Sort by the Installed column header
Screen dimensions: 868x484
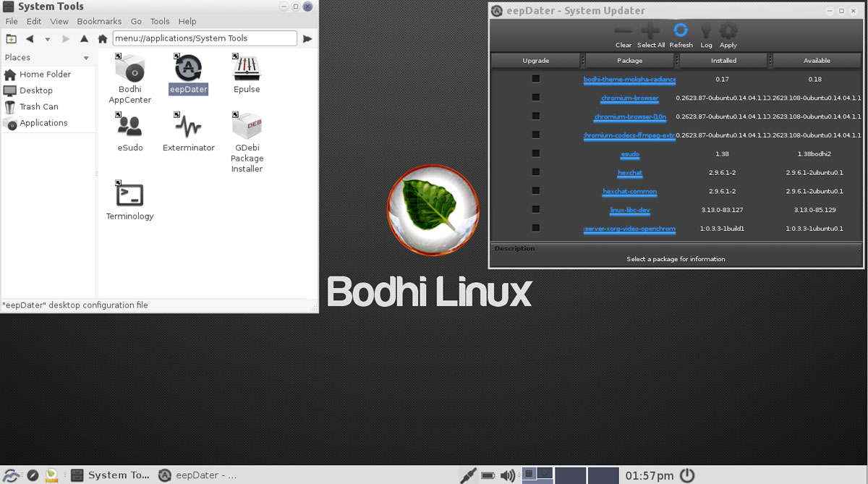pyautogui.click(x=723, y=61)
